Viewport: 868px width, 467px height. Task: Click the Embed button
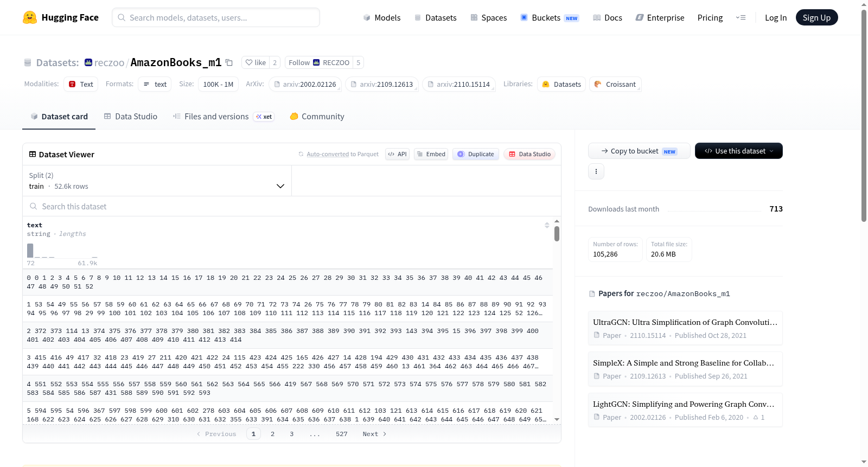coord(430,154)
